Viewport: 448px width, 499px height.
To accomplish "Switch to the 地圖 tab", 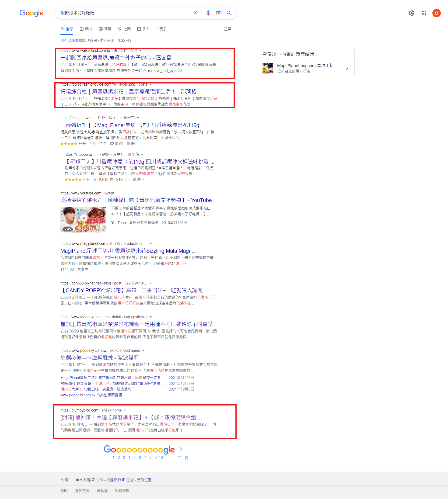I will pos(124,29).
